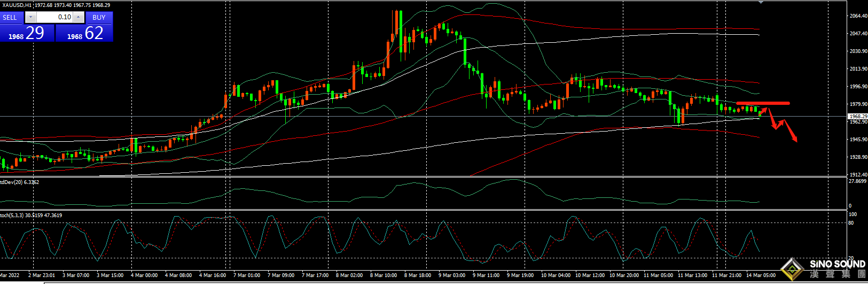The width and height of the screenshot is (868, 284).
Task: Click the 2064.40 level on price scale
Action: click(x=858, y=16)
